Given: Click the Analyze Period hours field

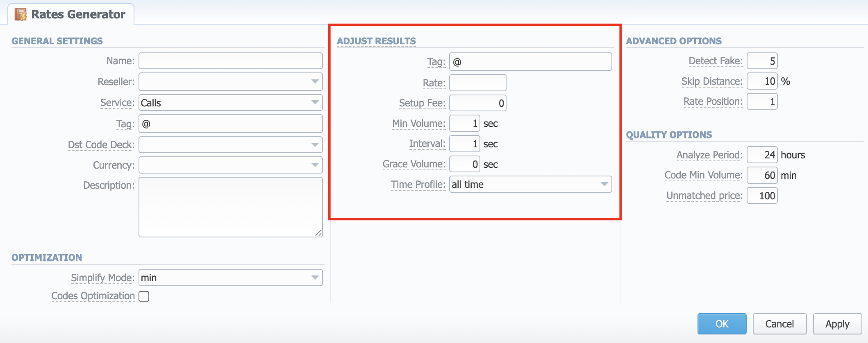Looking at the screenshot, I should click(762, 155).
